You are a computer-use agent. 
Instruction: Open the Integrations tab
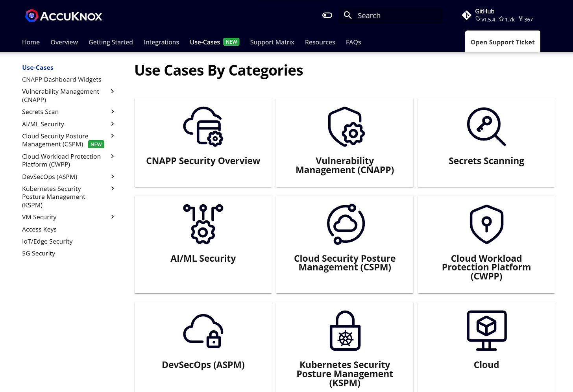(161, 42)
